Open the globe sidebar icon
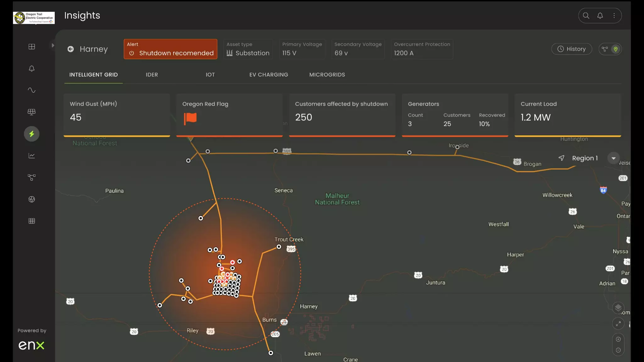The image size is (644, 362). [x=32, y=199]
